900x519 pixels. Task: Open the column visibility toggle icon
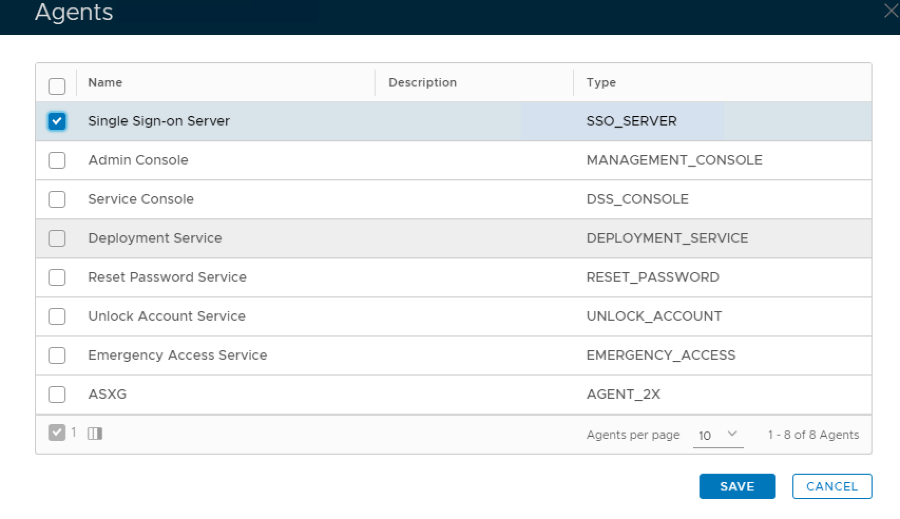(95, 434)
